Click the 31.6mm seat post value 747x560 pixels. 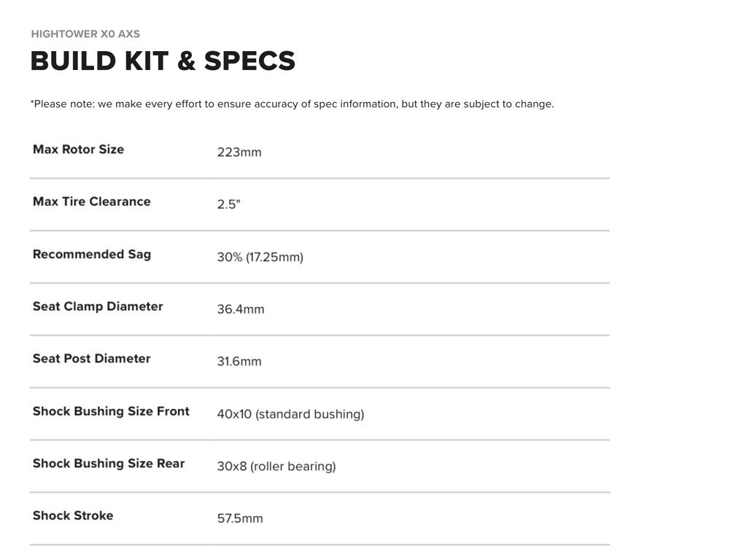pyautogui.click(x=239, y=362)
